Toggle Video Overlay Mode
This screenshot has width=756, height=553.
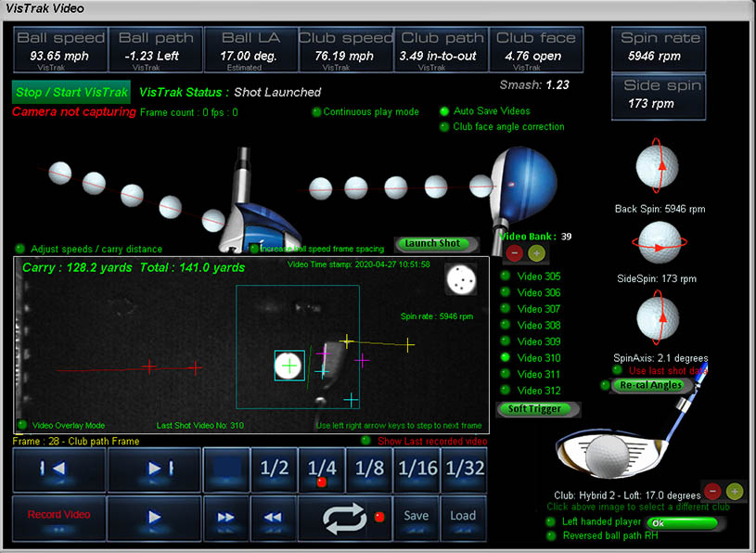21,425
